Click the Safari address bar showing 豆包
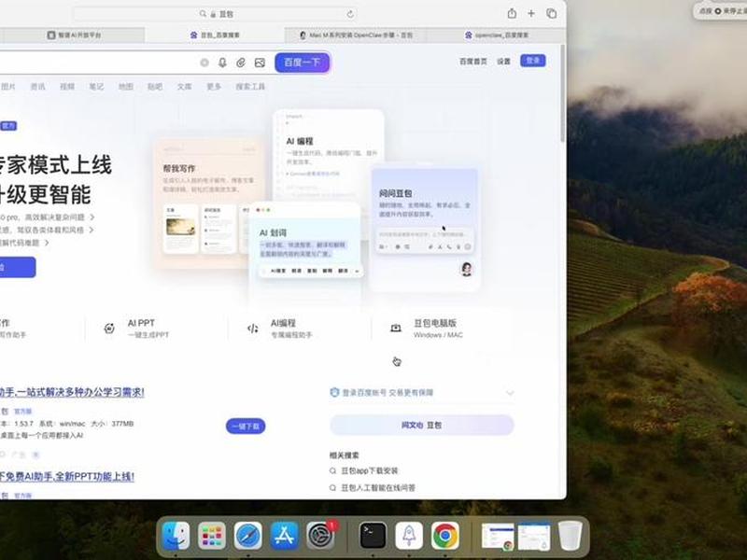The height and width of the screenshot is (560, 747). 217,14
